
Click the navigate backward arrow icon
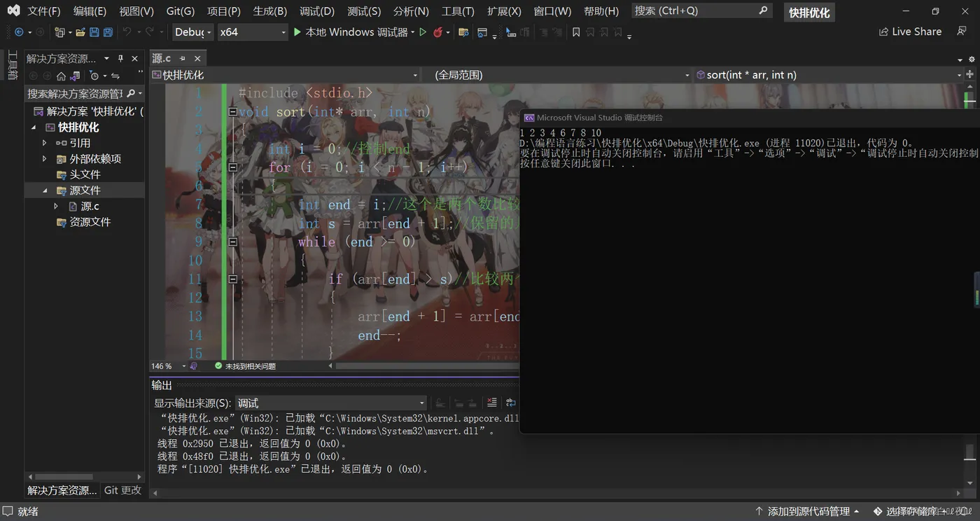coord(19,32)
